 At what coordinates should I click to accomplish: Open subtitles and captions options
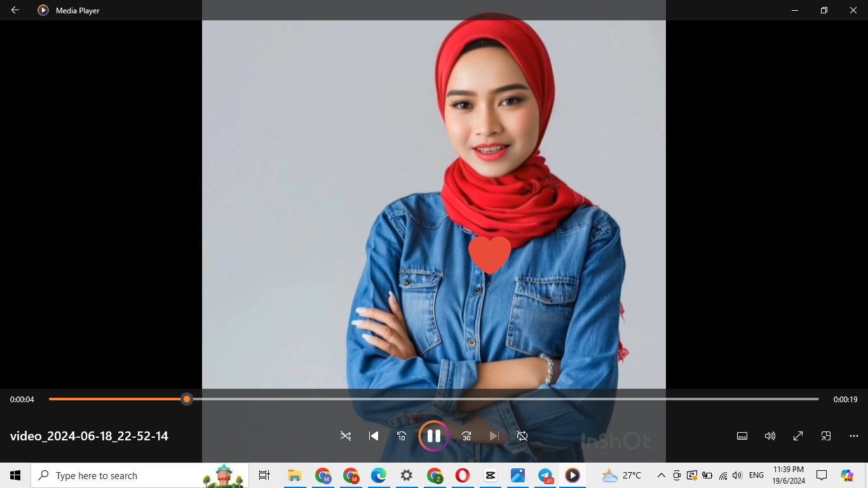tap(742, 436)
